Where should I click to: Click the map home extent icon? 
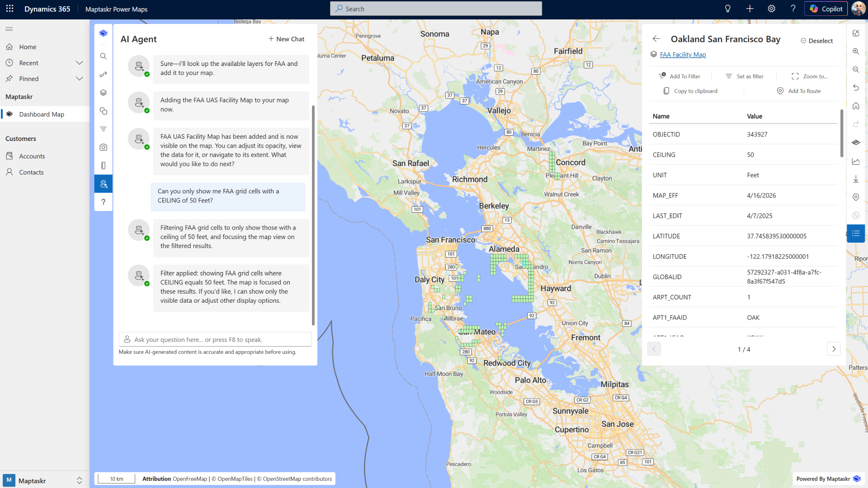pos(856,106)
